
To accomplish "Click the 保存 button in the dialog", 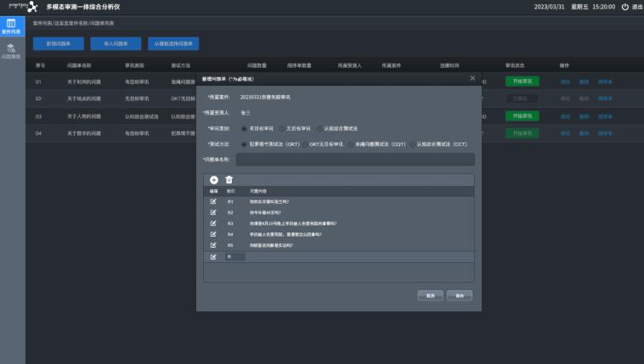I will point(459,295).
